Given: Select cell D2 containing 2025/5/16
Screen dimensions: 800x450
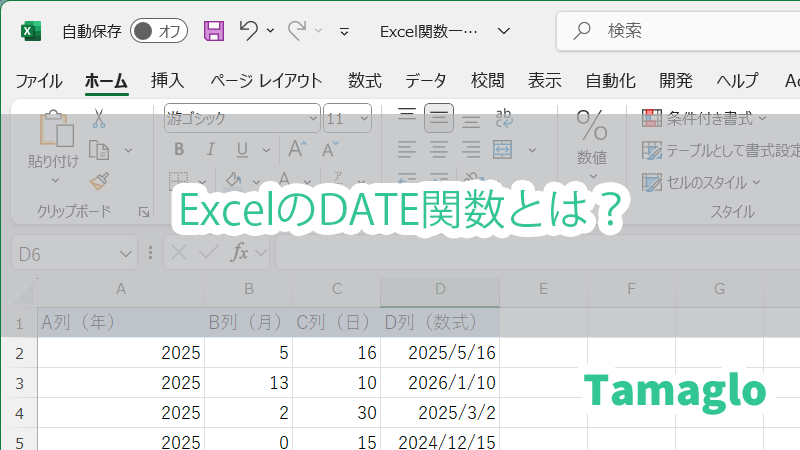Looking at the screenshot, I should coord(440,353).
